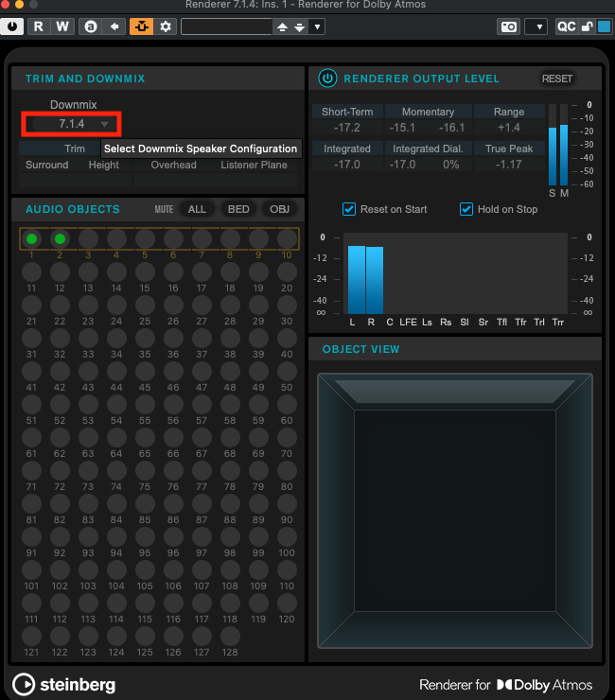Select audio object 33 circle

[88, 338]
